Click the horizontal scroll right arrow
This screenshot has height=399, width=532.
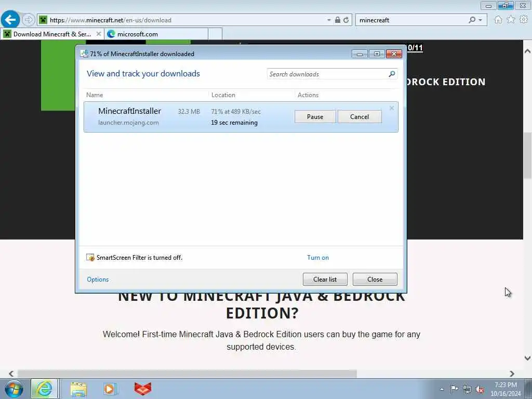click(x=512, y=374)
